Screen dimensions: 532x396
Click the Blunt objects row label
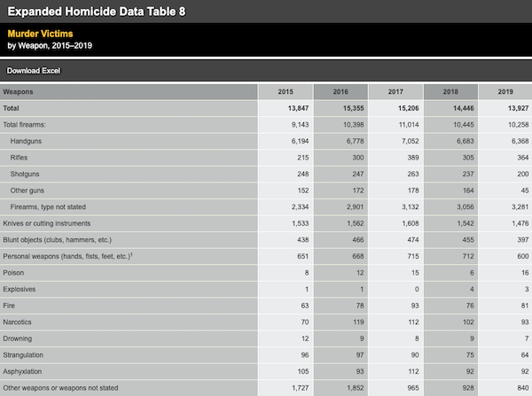pyautogui.click(x=57, y=239)
